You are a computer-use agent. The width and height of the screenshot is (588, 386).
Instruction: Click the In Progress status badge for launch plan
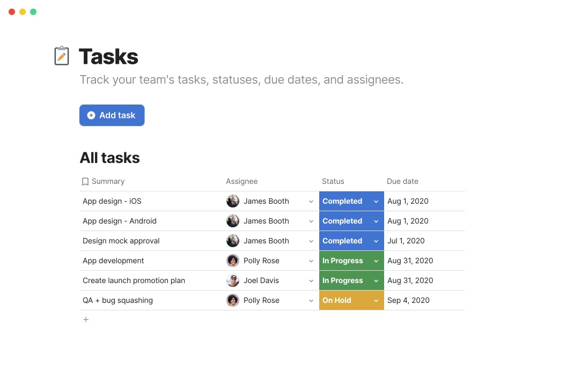(343, 280)
